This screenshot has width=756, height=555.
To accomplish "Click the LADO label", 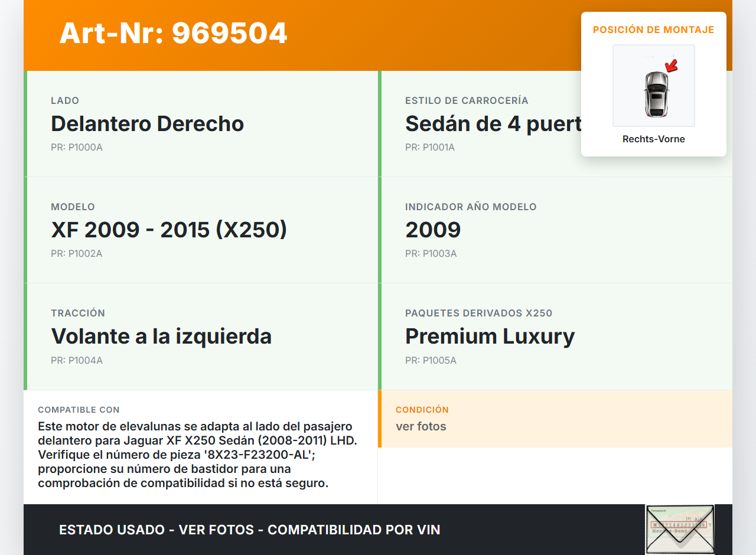I will [x=65, y=100].
